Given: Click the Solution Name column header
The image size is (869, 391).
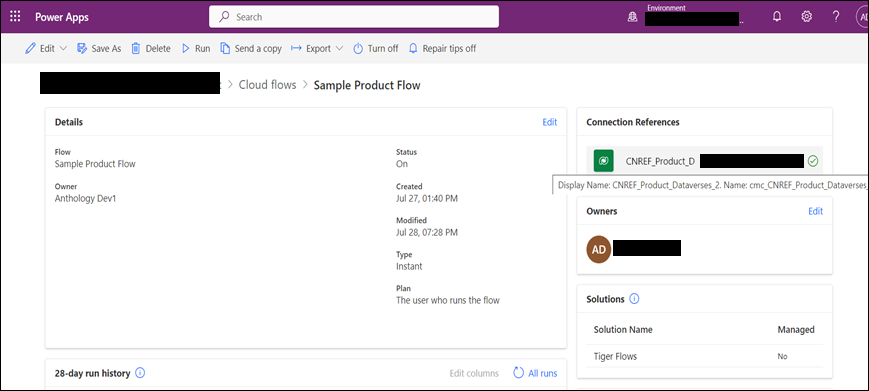Looking at the screenshot, I should pos(623,330).
